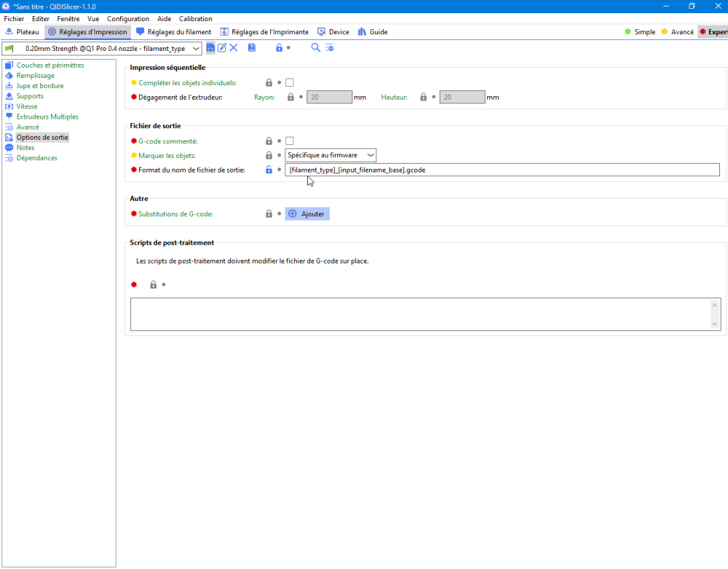
Task: Click lock icon next to Rayon field
Action: pos(290,97)
